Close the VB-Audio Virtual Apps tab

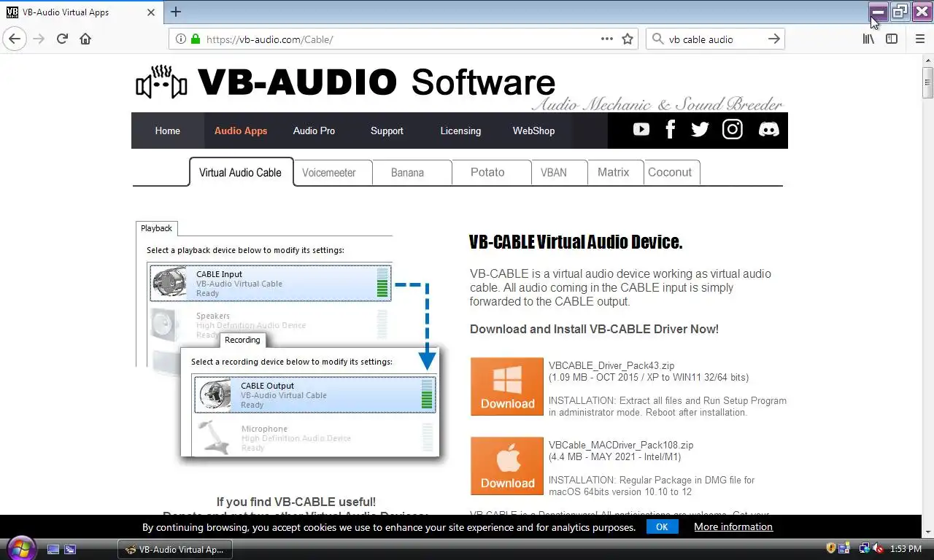(151, 12)
